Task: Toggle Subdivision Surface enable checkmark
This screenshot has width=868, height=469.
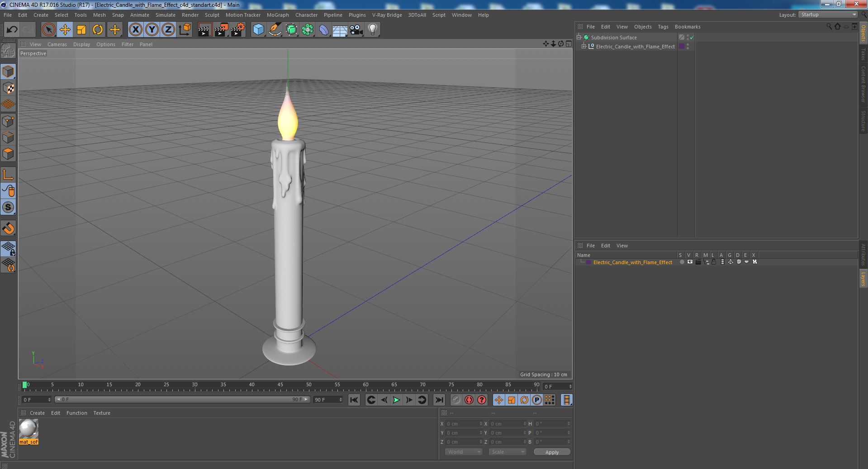Action: point(692,38)
